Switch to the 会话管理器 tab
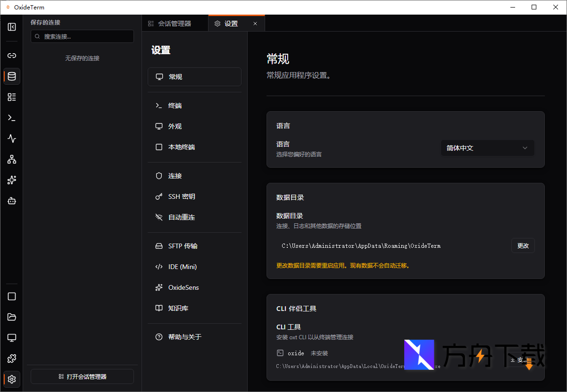This screenshot has width=567, height=392. tap(175, 23)
